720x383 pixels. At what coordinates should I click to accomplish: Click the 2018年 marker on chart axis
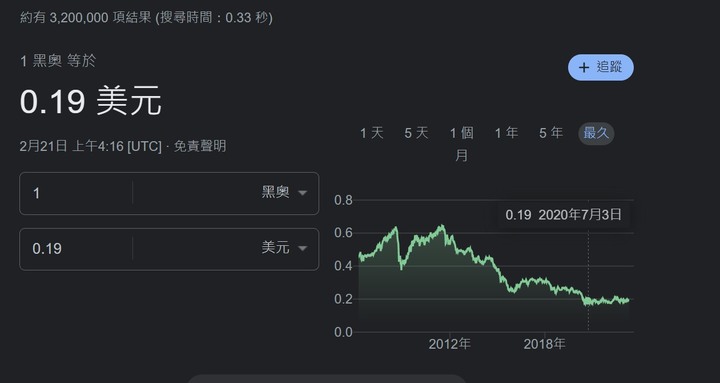[x=545, y=344]
